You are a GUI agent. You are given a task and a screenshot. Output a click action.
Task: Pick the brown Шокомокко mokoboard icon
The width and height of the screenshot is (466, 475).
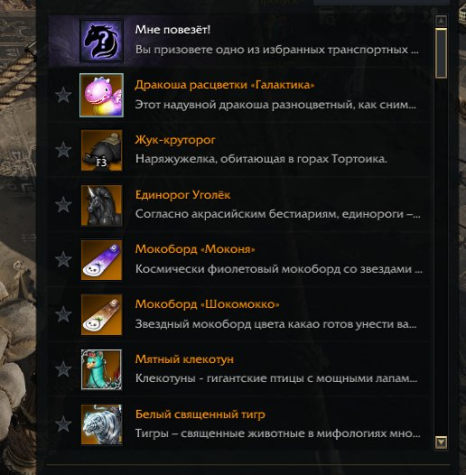102,315
